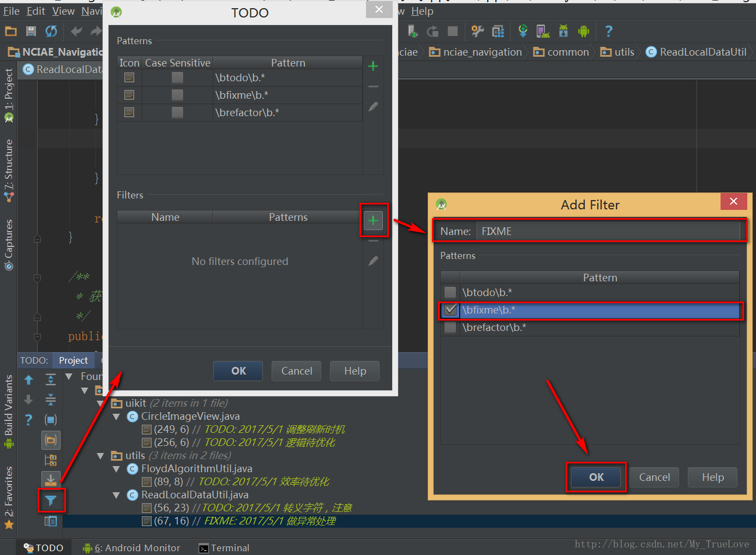Select the Project tab in TODO panel

[x=74, y=360]
